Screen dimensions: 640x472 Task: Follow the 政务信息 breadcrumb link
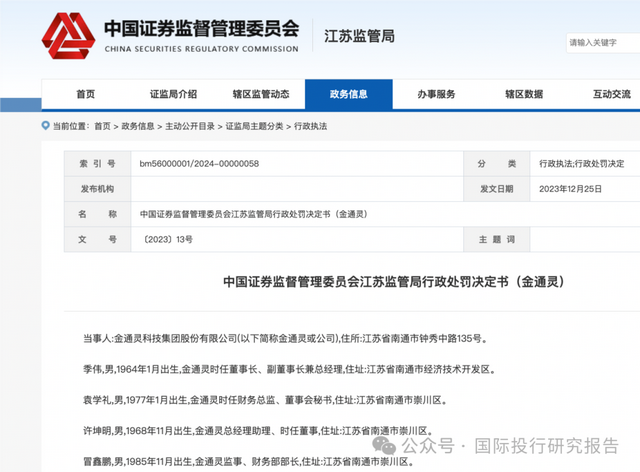[x=138, y=126]
